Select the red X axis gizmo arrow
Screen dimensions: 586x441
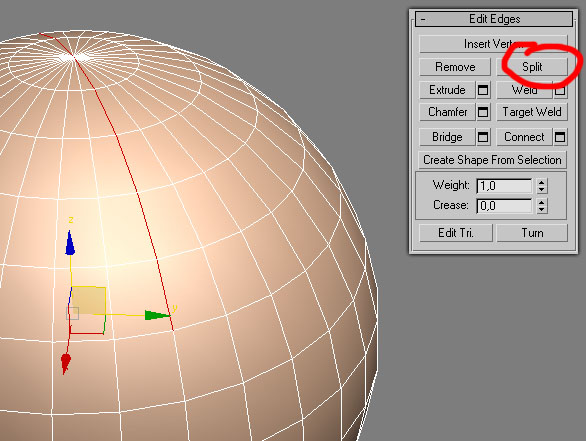click(66, 363)
